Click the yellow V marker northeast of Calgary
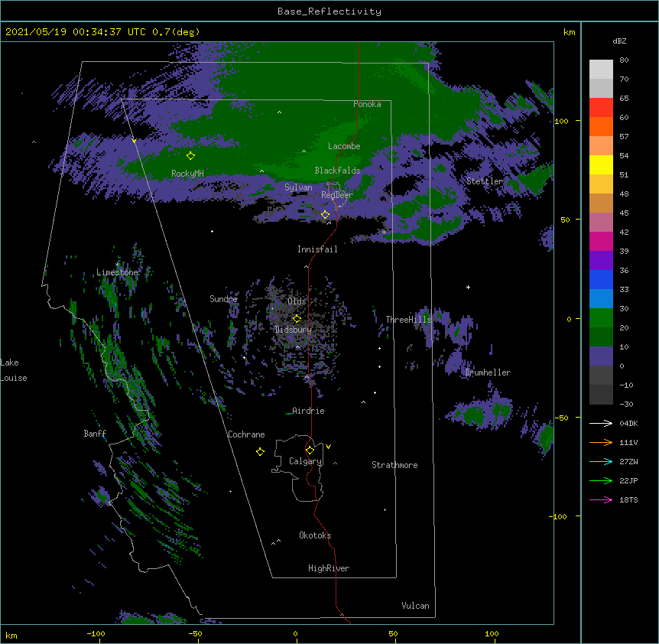This screenshot has width=659, height=644. click(328, 447)
